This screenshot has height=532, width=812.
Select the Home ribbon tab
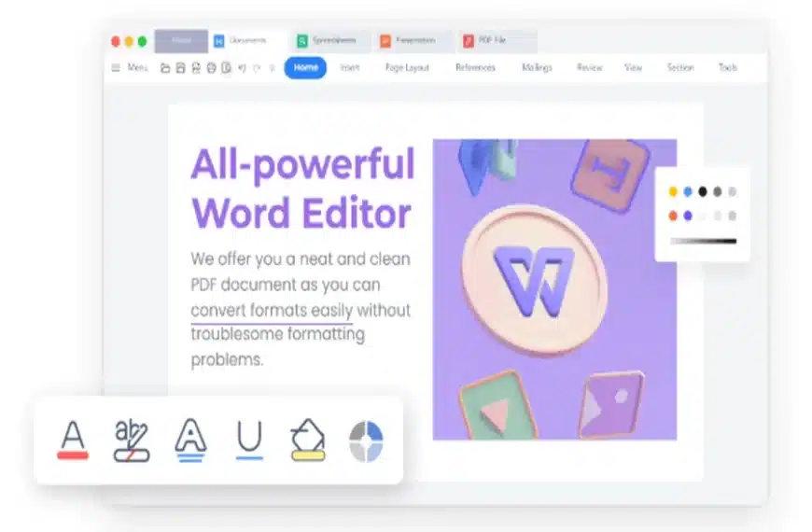tap(305, 68)
